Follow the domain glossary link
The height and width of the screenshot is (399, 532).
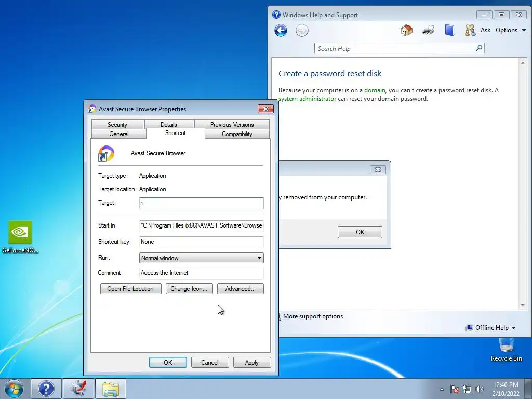pyautogui.click(x=375, y=90)
